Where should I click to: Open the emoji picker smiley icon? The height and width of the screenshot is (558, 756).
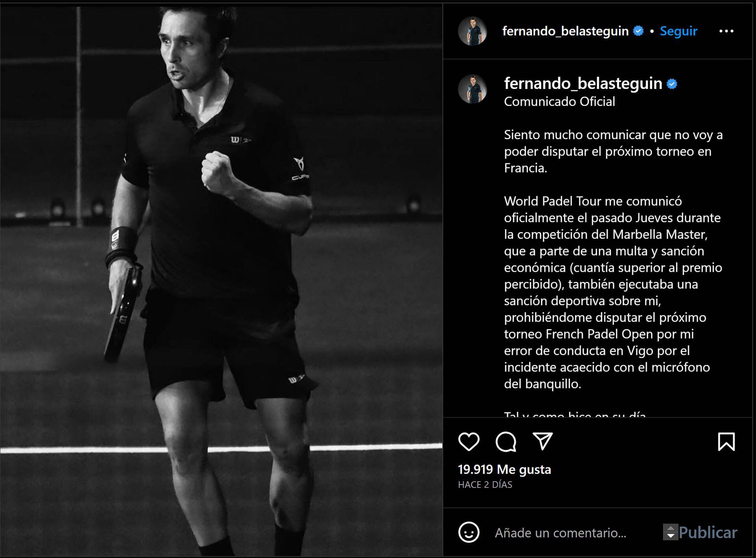pyautogui.click(x=469, y=532)
